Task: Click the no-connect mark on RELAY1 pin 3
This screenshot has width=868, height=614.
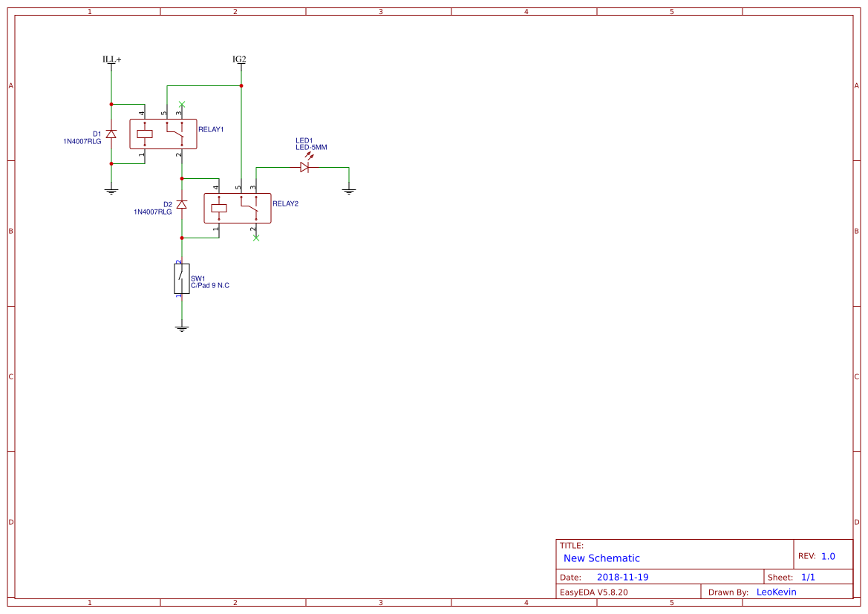Action: (182, 104)
